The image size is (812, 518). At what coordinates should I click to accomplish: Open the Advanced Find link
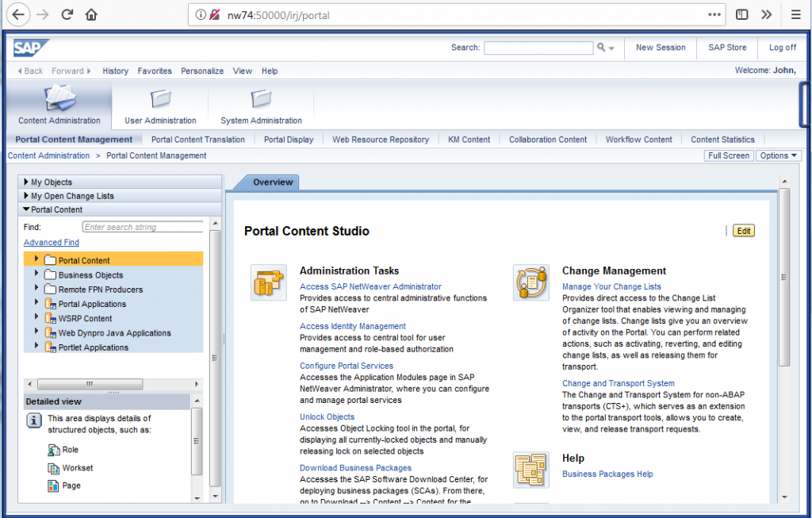coord(52,243)
